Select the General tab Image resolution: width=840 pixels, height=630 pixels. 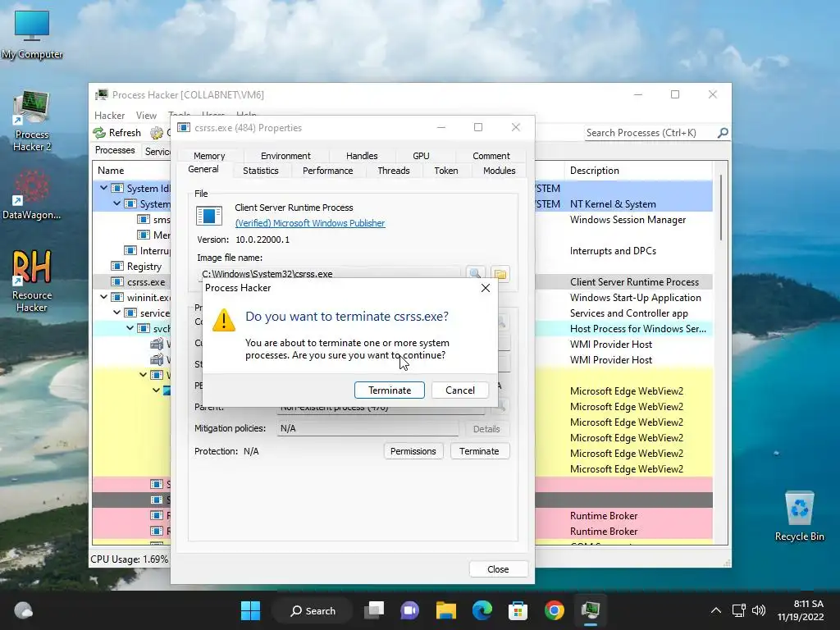coord(203,169)
